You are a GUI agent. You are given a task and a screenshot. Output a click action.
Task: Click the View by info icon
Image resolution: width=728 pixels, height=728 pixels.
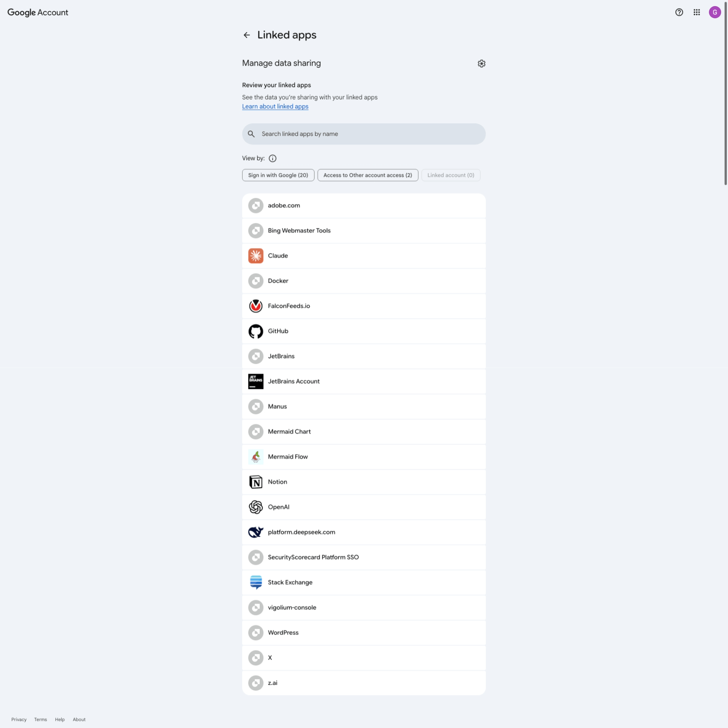(x=273, y=159)
